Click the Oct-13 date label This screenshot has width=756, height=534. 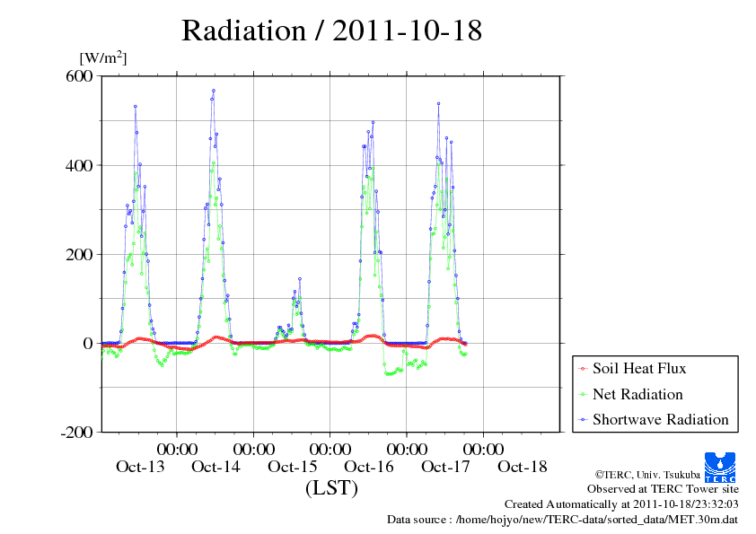pyautogui.click(x=140, y=467)
